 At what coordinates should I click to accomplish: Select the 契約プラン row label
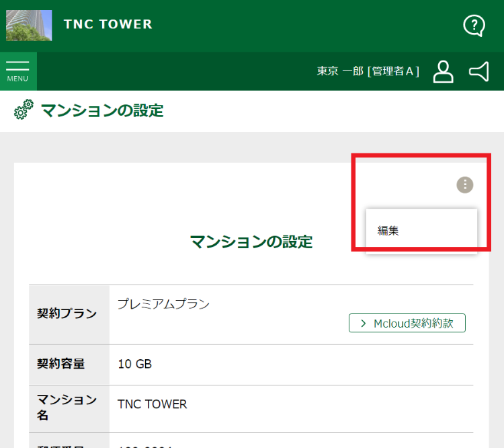[x=67, y=313]
